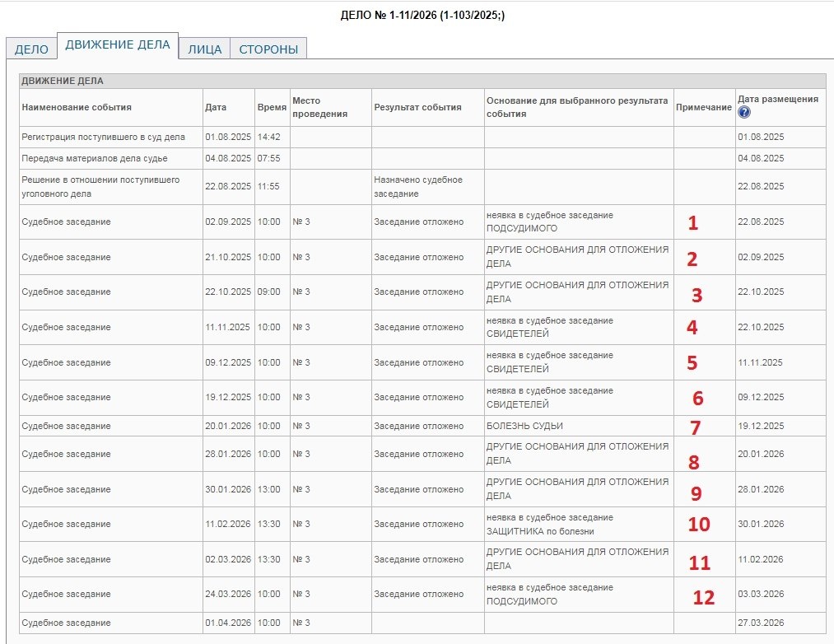Click the hearing date 02.03.2026
The image size is (834, 644).
(228, 559)
